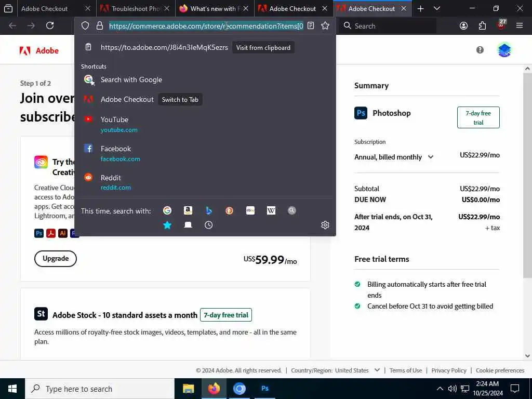The image size is (532, 399).
Task: Click the clipboard URL to.adobe.com suggestion
Action: [164, 47]
